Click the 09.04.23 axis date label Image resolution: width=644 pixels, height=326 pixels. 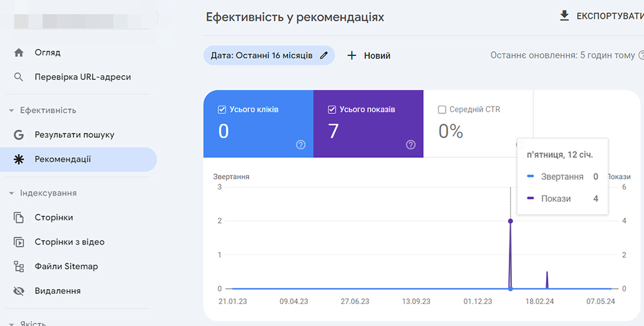pyautogui.click(x=294, y=302)
